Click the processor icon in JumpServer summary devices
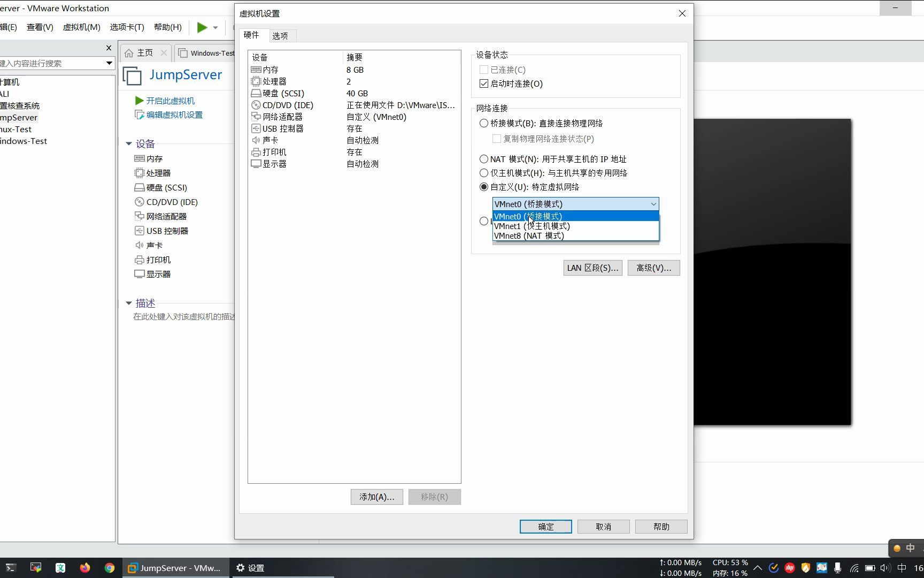This screenshot has width=924, height=578. coord(139,173)
